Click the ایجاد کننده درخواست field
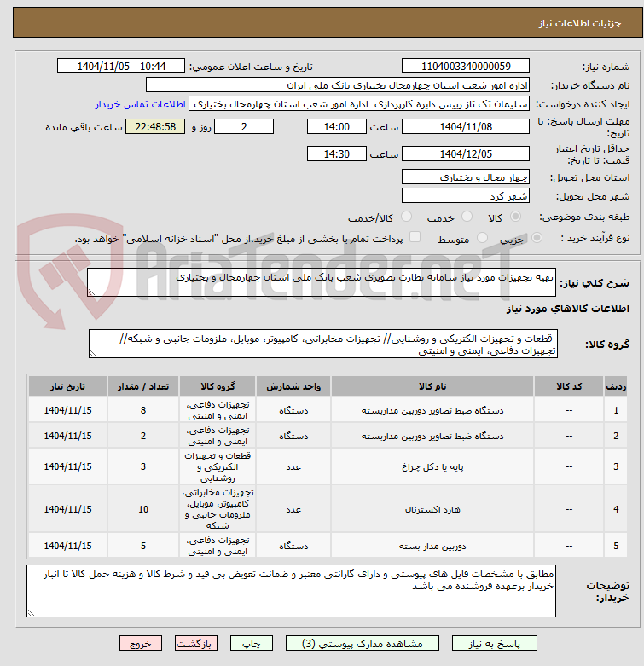This screenshot has height=666, width=644. click(x=359, y=104)
